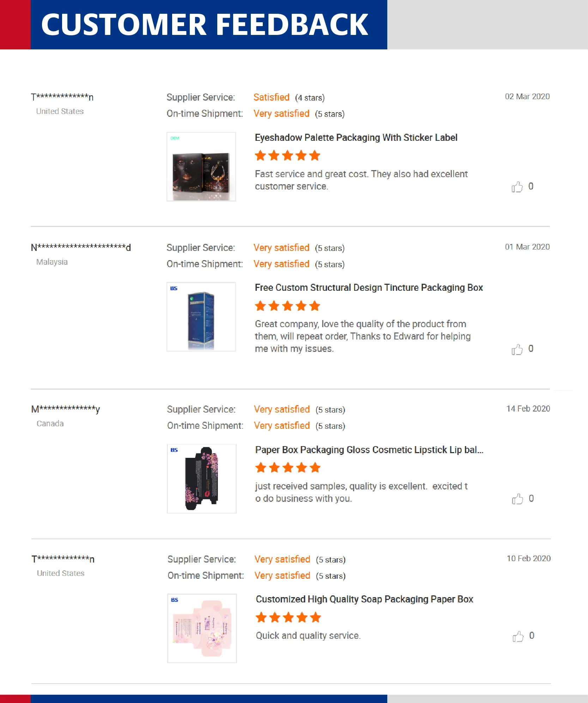Give thumbs-up to the Lipstick box review
The height and width of the screenshot is (703, 588).
coord(517,499)
